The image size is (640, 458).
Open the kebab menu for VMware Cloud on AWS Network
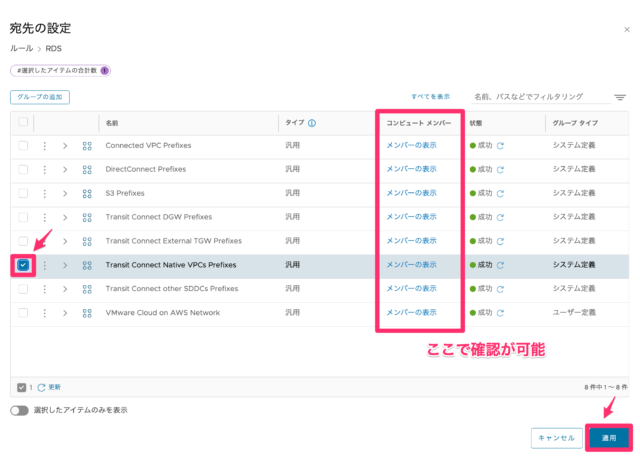tap(44, 313)
